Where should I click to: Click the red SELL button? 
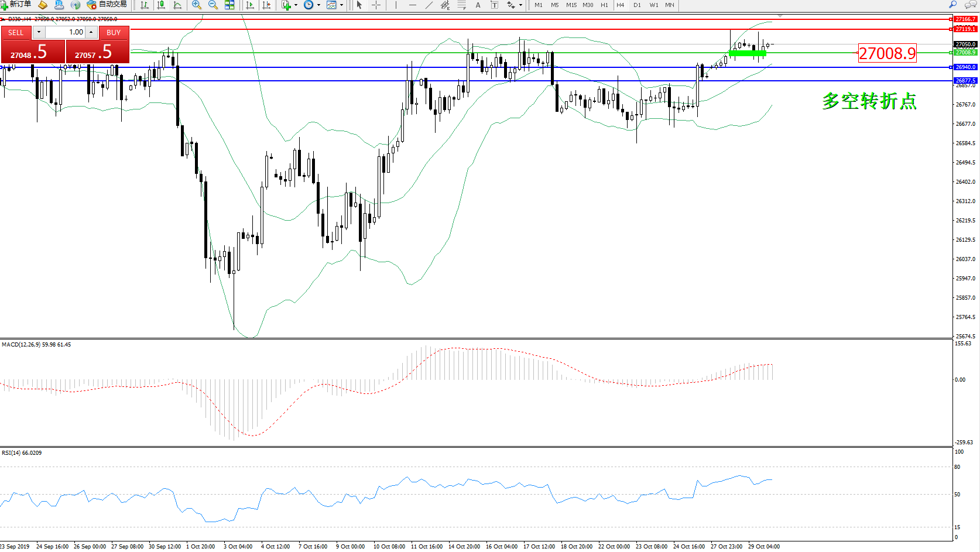point(16,33)
